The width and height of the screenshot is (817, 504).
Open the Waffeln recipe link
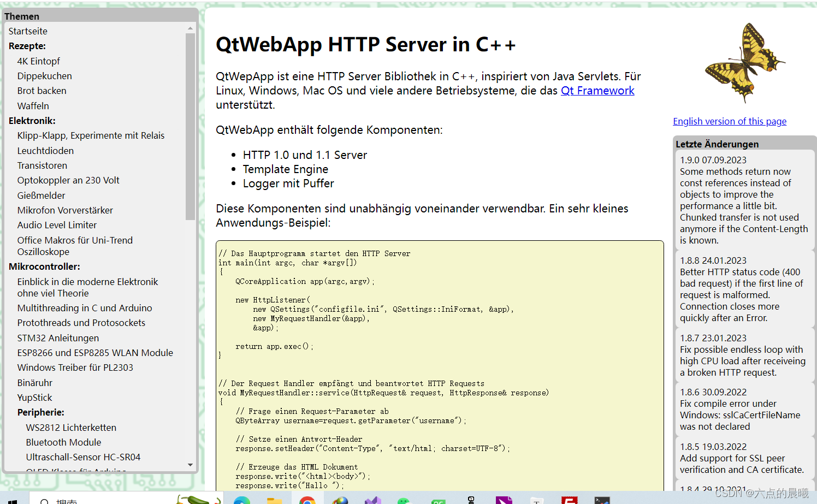click(x=33, y=106)
